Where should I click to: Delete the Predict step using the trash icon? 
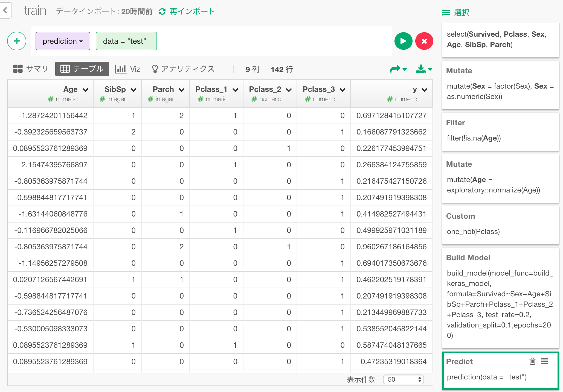click(x=532, y=361)
